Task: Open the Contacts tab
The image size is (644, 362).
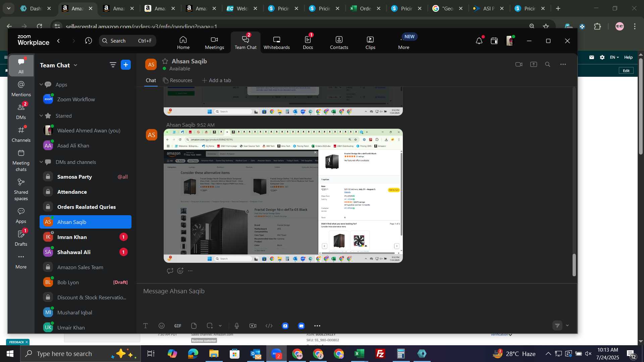Action: point(339,43)
